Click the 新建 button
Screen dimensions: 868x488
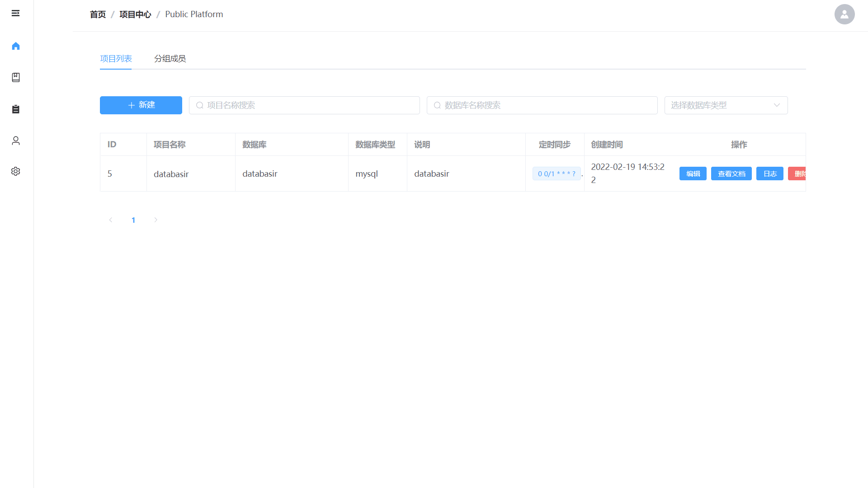pos(141,105)
